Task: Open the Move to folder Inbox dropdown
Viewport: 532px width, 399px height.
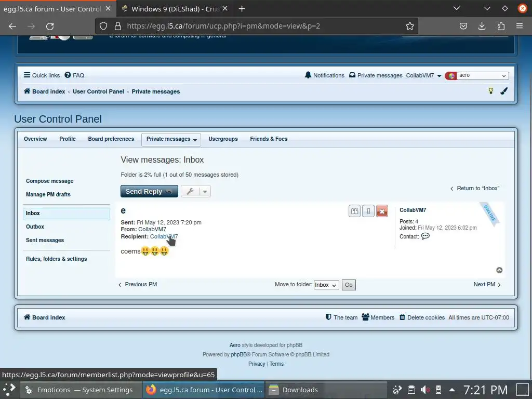Action: 326,285
